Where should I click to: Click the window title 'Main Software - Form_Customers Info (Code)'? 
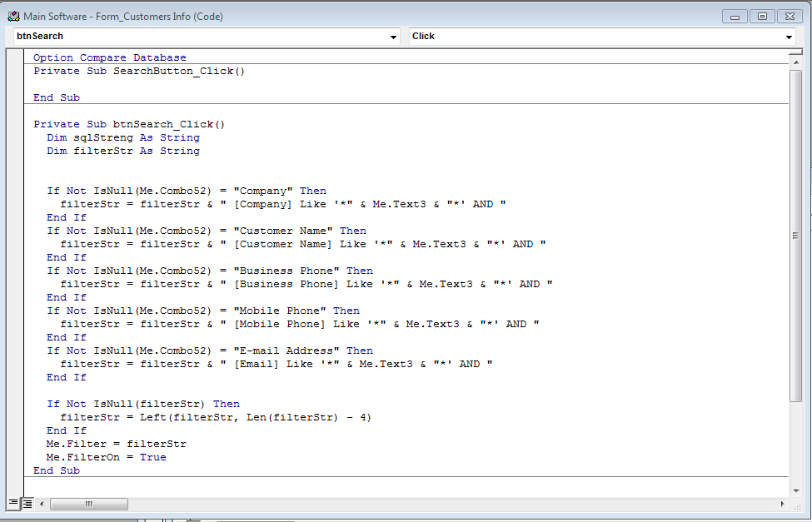click(123, 17)
